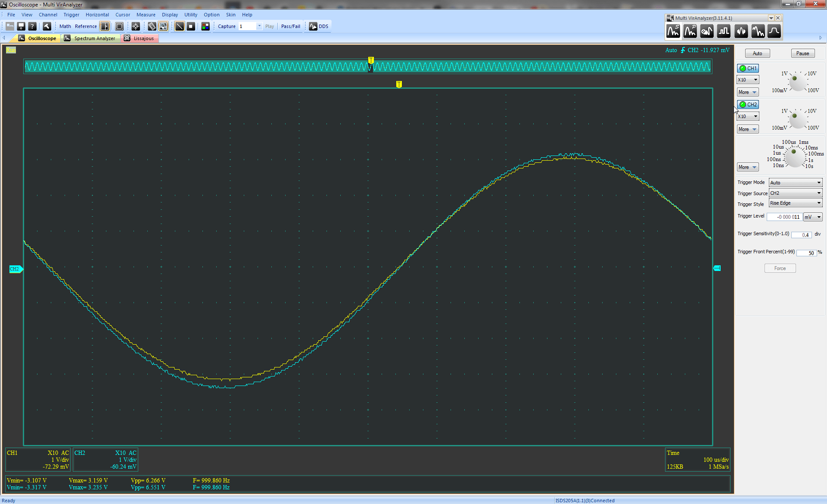Adjust the CH2 voltage scale knob
Screen dimensions: 827x504
click(798, 119)
